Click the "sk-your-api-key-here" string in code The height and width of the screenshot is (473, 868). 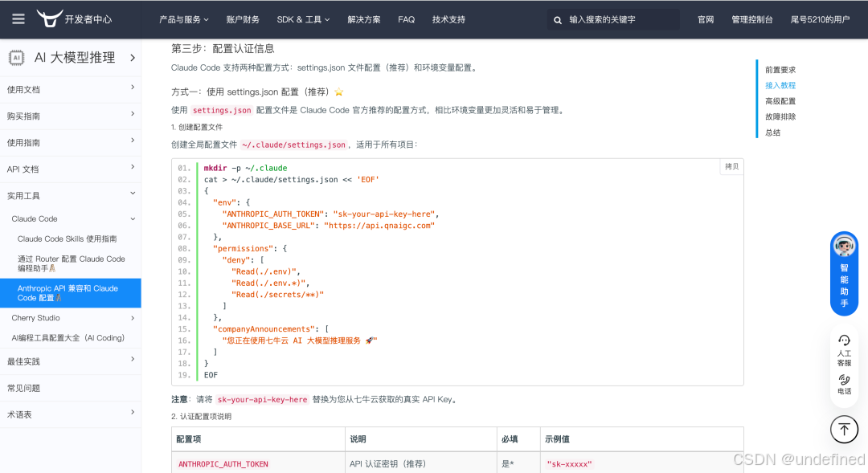coord(384,214)
